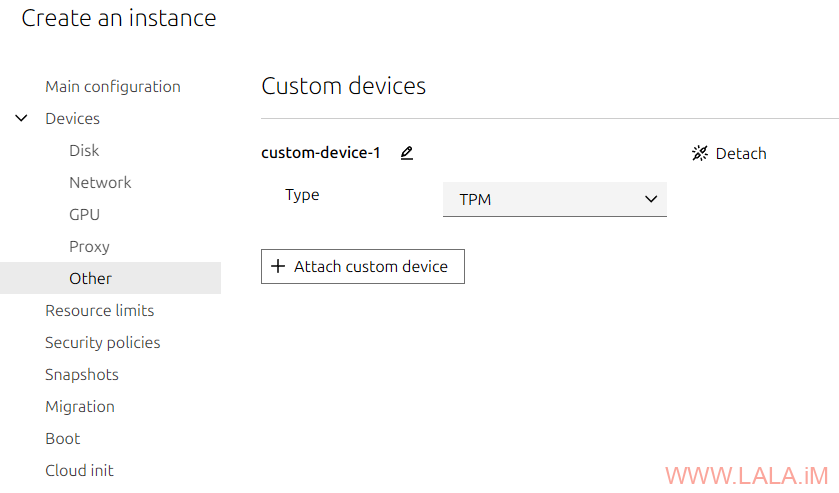Open the Network devices page
This screenshot has height=493, width=839.
click(x=100, y=182)
